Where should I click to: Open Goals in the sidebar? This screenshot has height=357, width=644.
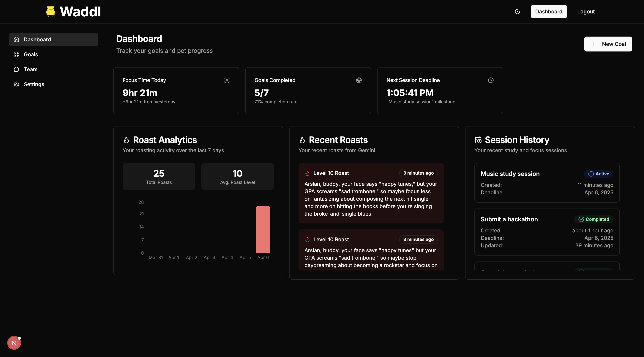31,54
